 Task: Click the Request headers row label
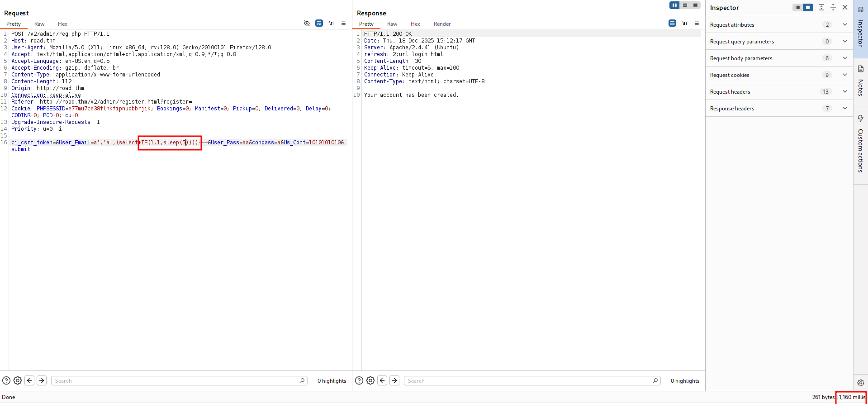[730, 92]
